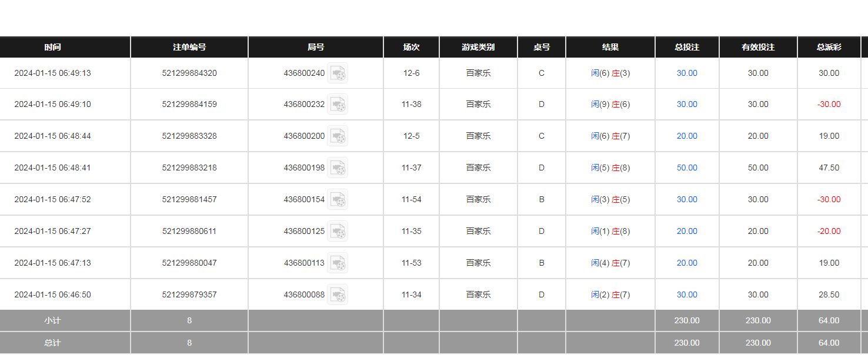868x355 pixels.
Task: Click the 注单编号 column header
Action: coord(189,47)
